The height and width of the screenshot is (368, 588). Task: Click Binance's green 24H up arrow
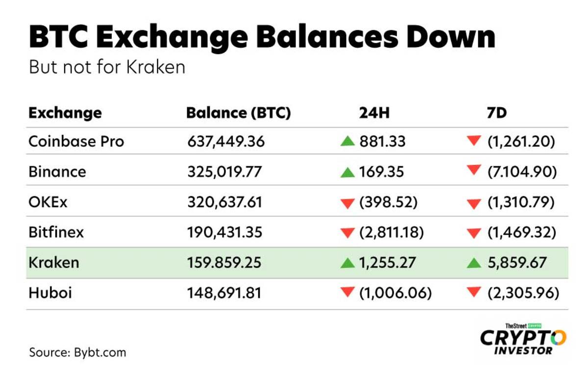coord(347,172)
